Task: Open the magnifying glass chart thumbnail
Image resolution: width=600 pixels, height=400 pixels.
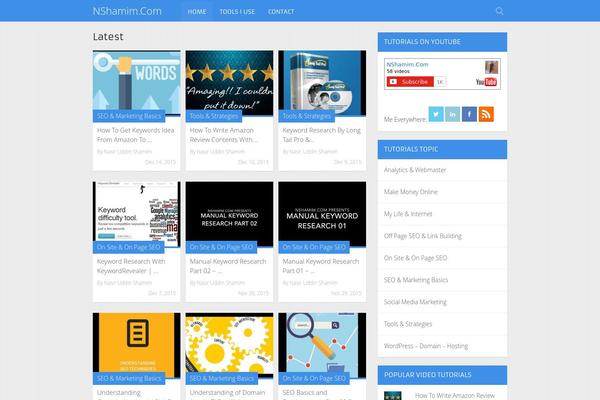Action: tap(322, 343)
